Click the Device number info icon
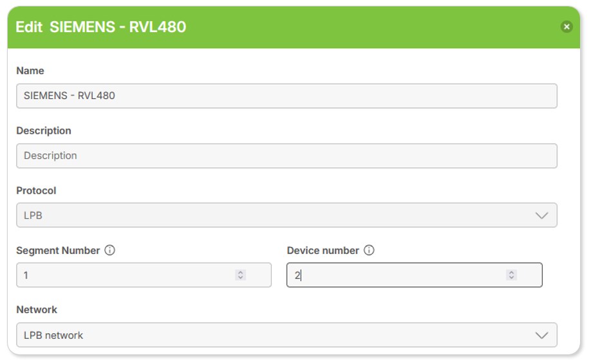 click(x=369, y=250)
